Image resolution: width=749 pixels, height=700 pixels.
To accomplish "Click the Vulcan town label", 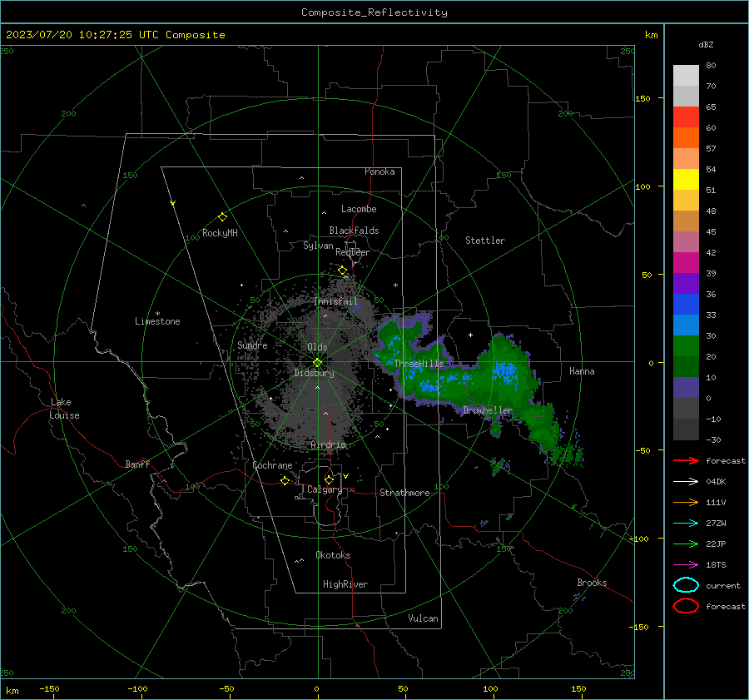I will pyautogui.click(x=423, y=618).
